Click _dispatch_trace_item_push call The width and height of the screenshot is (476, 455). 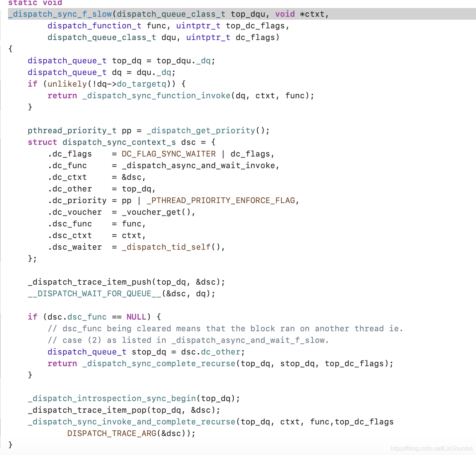coord(90,282)
